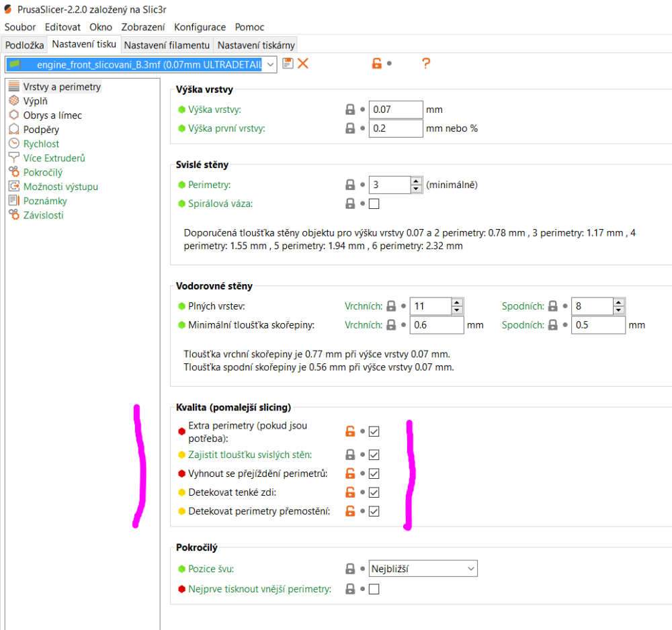
Task: Click orange padlock beside Detekovat tenké zdi
Action: [x=349, y=492]
